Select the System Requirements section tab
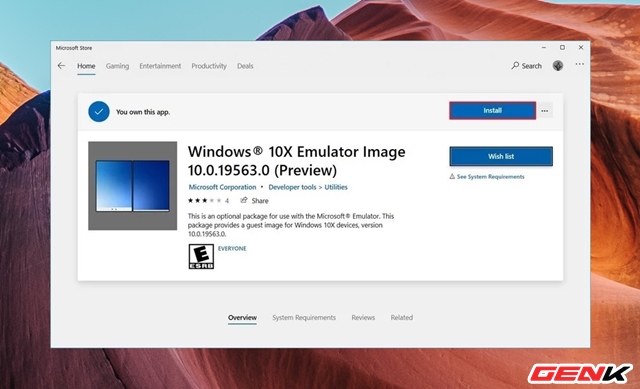Screen dimensions: 640x389 point(304,318)
